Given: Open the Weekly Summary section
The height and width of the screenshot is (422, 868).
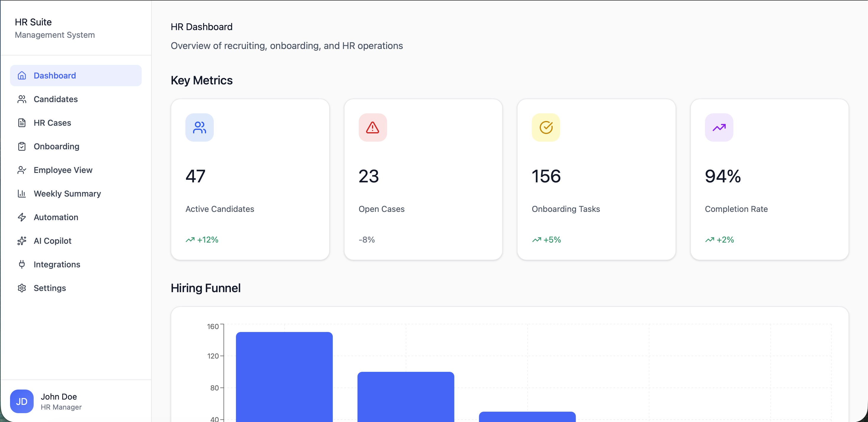Looking at the screenshot, I should coord(67,193).
